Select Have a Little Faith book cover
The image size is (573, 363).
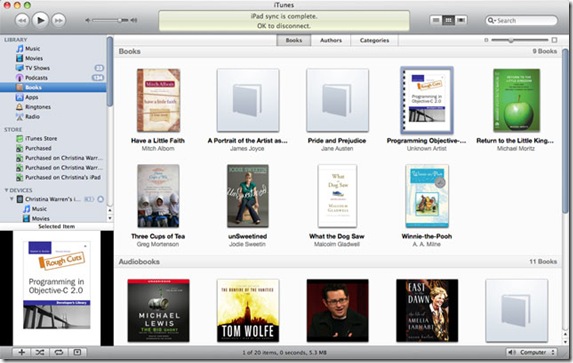pyautogui.click(x=158, y=100)
